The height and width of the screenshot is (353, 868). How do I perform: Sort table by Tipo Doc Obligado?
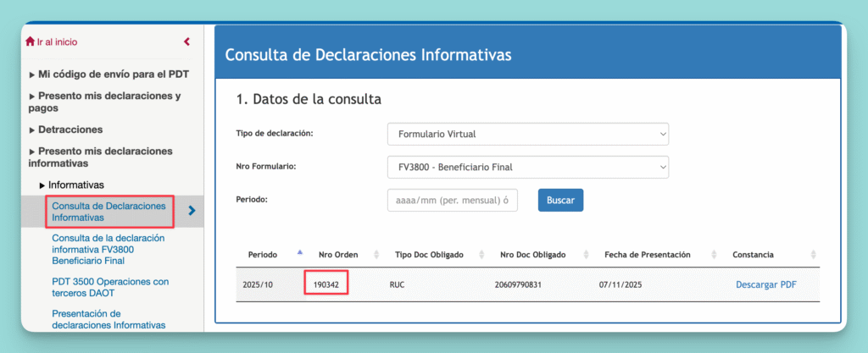(x=482, y=255)
